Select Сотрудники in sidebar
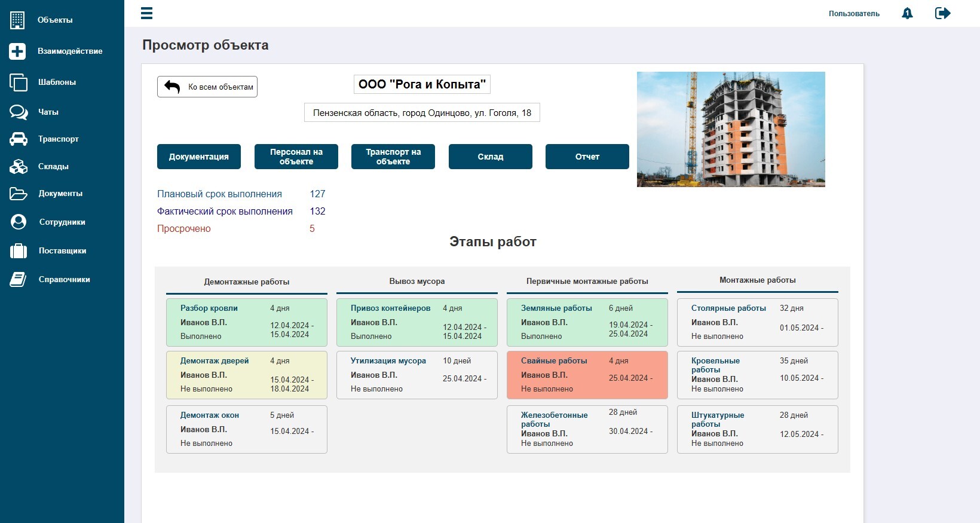Image resolution: width=980 pixels, height=523 pixels. 62,222
